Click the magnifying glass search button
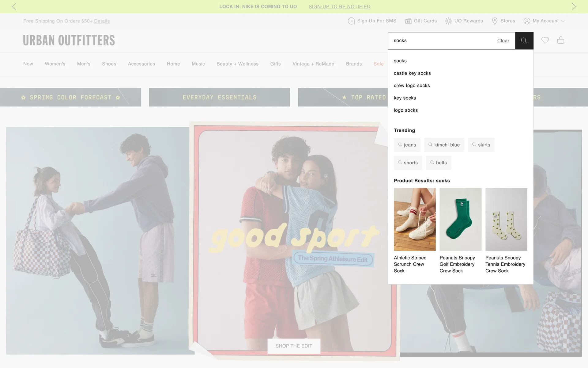Viewport: 588px width, 368px height. (x=524, y=40)
